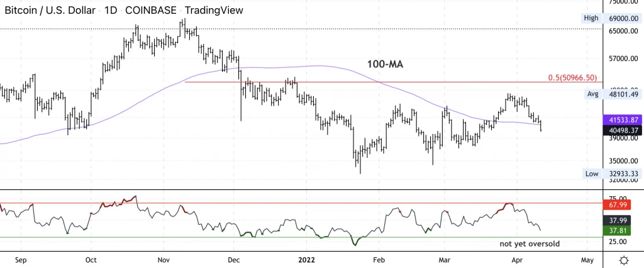Image resolution: width=644 pixels, height=268 pixels.
Task: Click the 65000.00 price scale label
Action: click(x=623, y=31)
